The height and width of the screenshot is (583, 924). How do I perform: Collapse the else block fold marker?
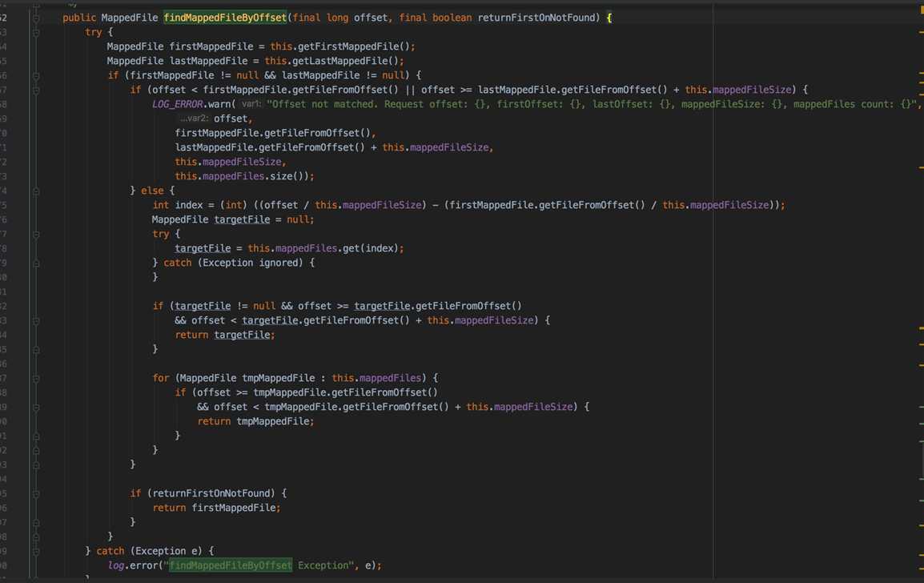[x=36, y=191]
